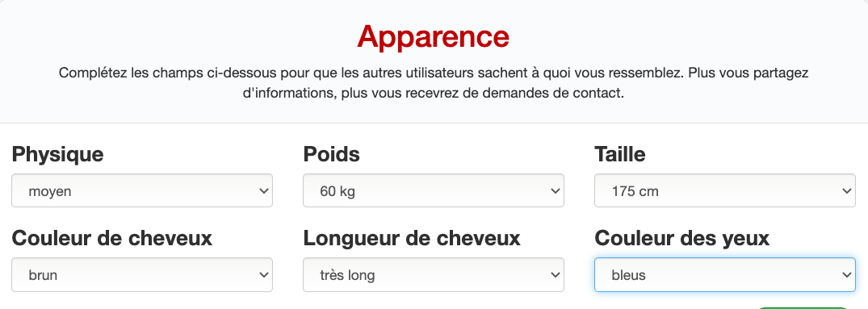Click the Longueur de cheveux label
The width and height of the screenshot is (868, 309).
pyautogui.click(x=412, y=238)
